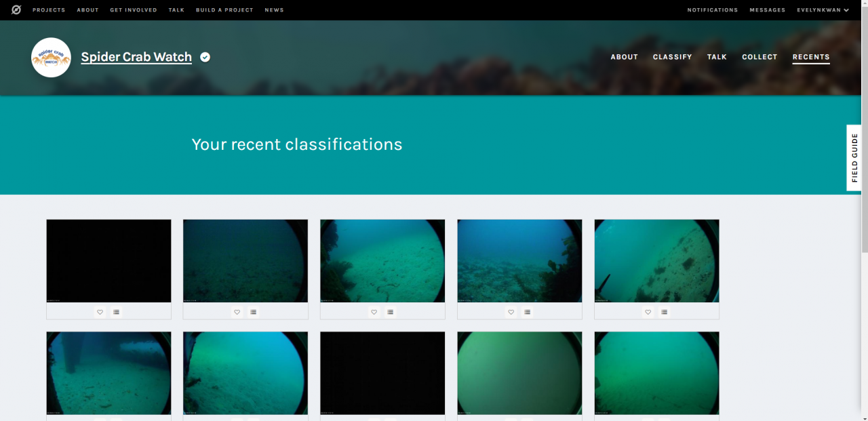Open collection menu under second top-row thumbnail
Image resolution: width=868 pixels, height=421 pixels.
coord(254,312)
